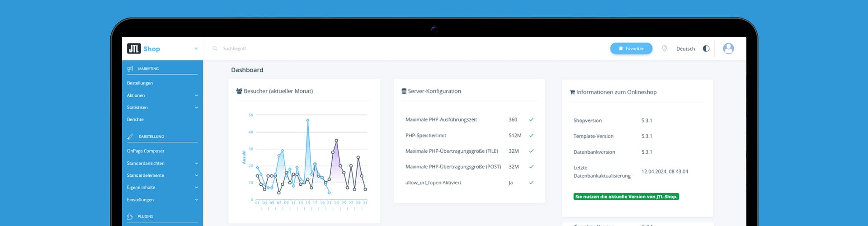Open Bestellungen in the sidebar
868x226 pixels.
click(x=140, y=83)
